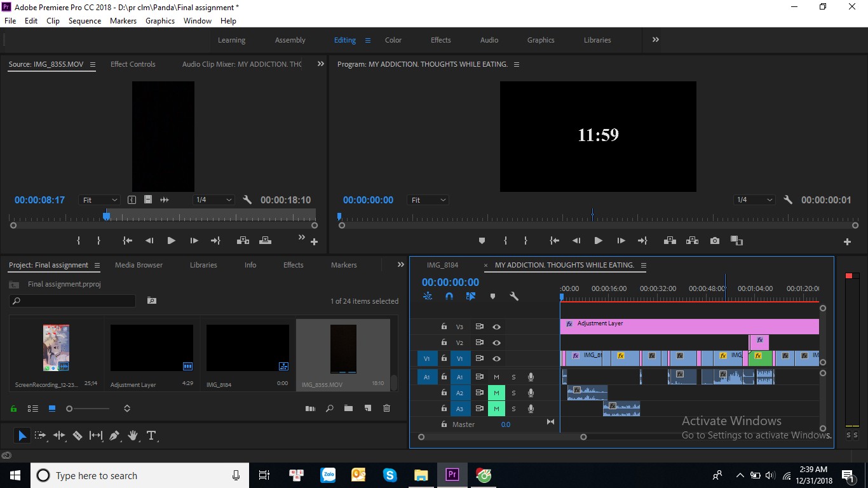This screenshot has width=868, height=488.
Task: Open Program monitor Fit zoom dropdown
Action: 428,200
